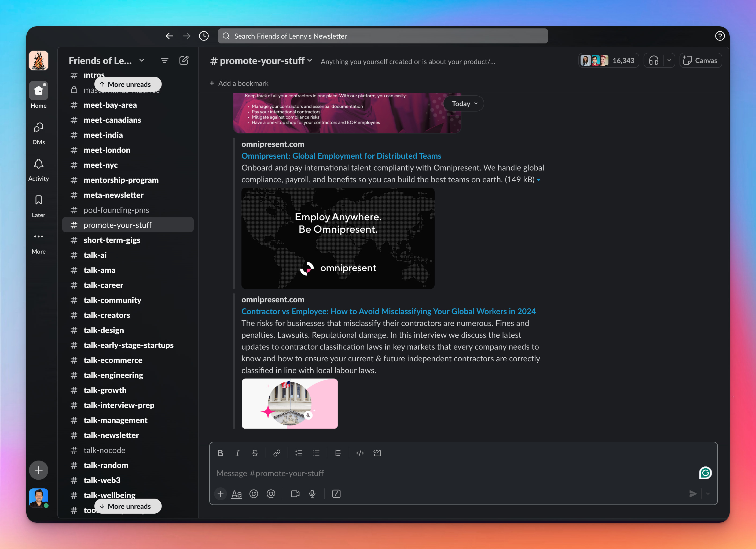Toggle bold formatting

[x=220, y=453]
